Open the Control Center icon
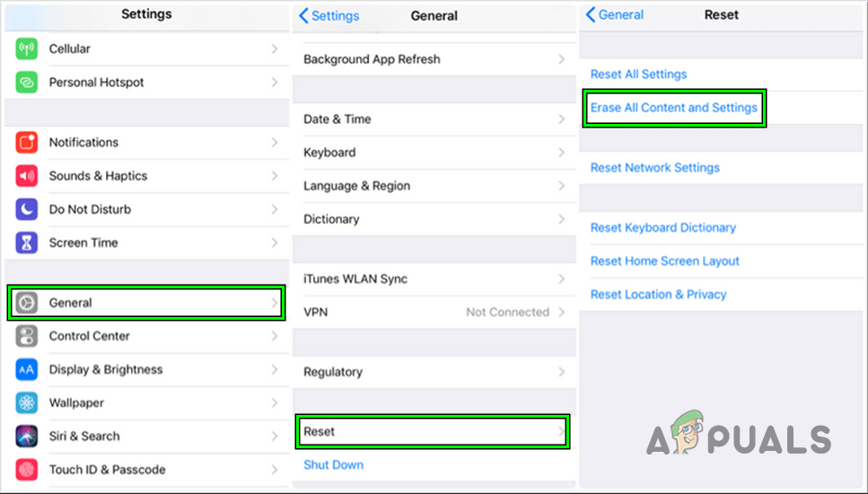This screenshot has width=868, height=494. (x=27, y=336)
